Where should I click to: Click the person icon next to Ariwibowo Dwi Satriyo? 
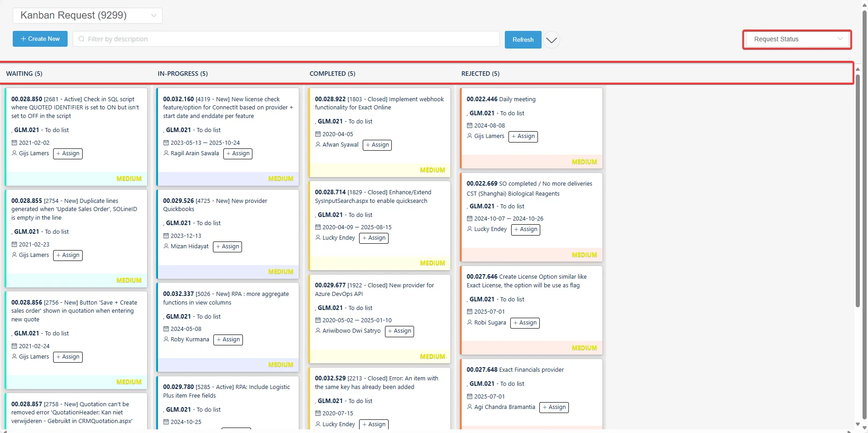pyautogui.click(x=317, y=331)
